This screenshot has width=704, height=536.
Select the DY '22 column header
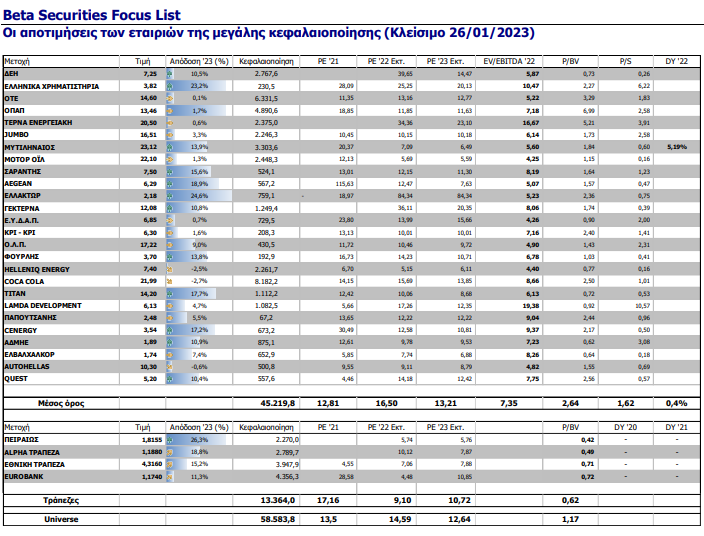click(x=678, y=61)
